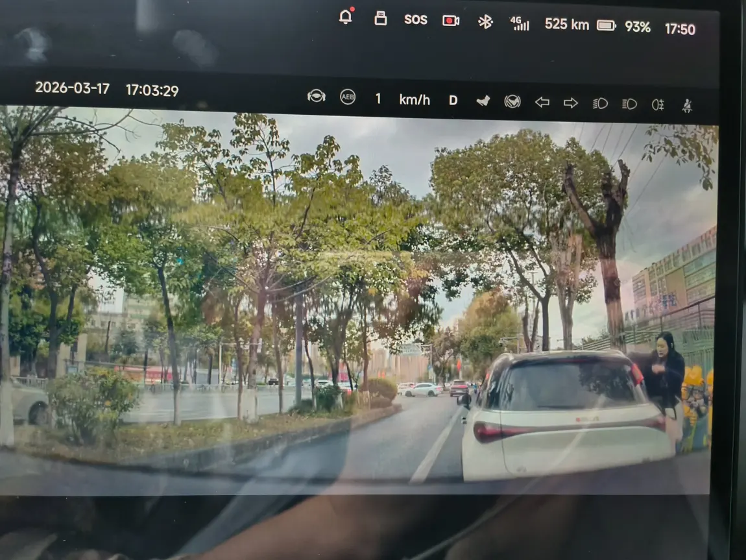
Task: Tap the 17:50 clock in status bar
Action: [x=680, y=29]
